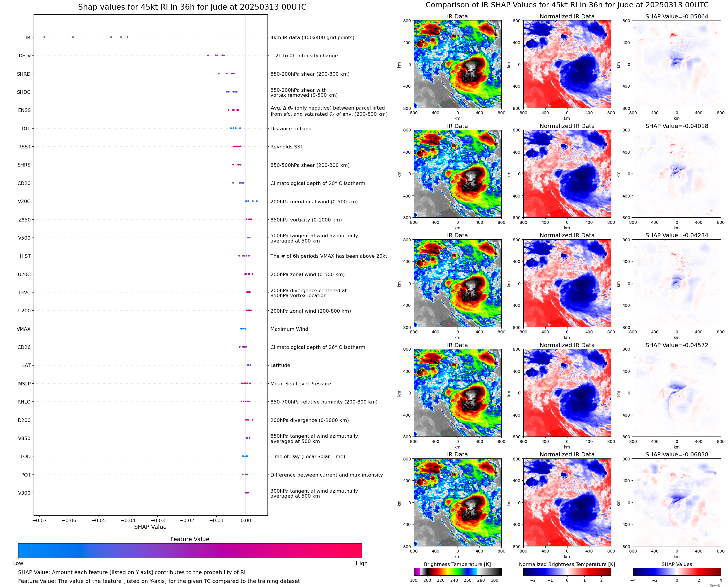Click the Normalized Brightness Temperature colorbar
This screenshot has height=587, width=728.
(567, 572)
